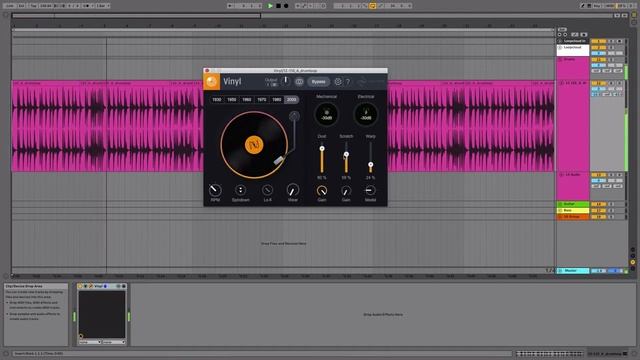Click the Bypass button in Vinyl
640x360 pixels.
318,82
